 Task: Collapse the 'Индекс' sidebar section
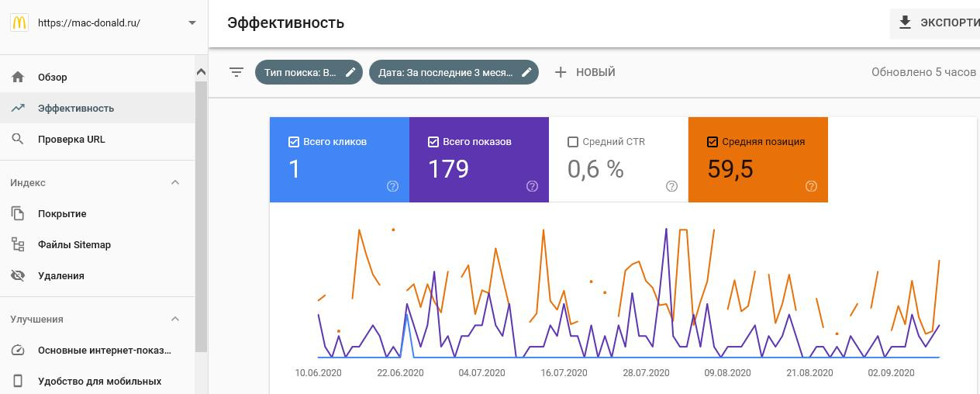pos(175,182)
